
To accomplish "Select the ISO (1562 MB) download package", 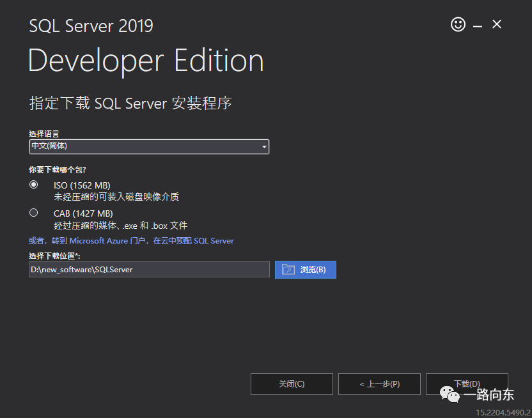I will tap(35, 185).
